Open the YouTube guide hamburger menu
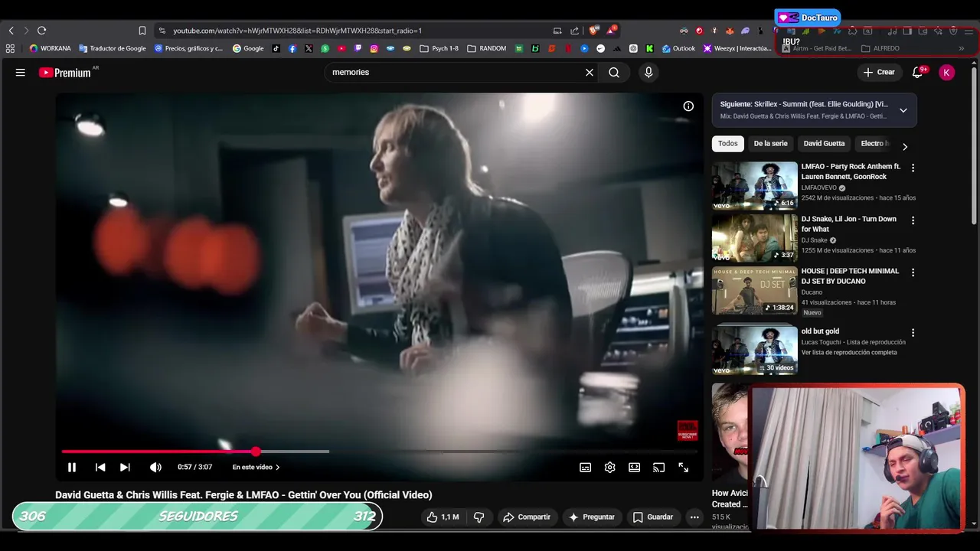The image size is (980, 551). (21, 72)
